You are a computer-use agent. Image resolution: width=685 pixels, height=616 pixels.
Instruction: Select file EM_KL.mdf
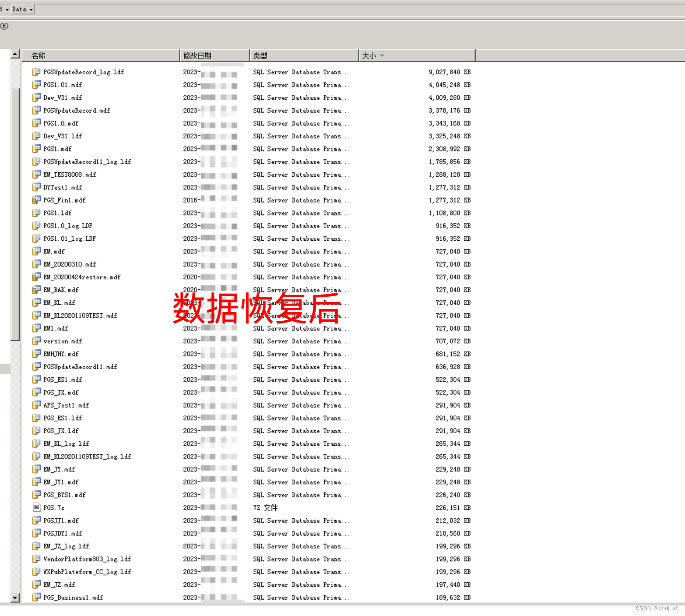tap(59, 303)
